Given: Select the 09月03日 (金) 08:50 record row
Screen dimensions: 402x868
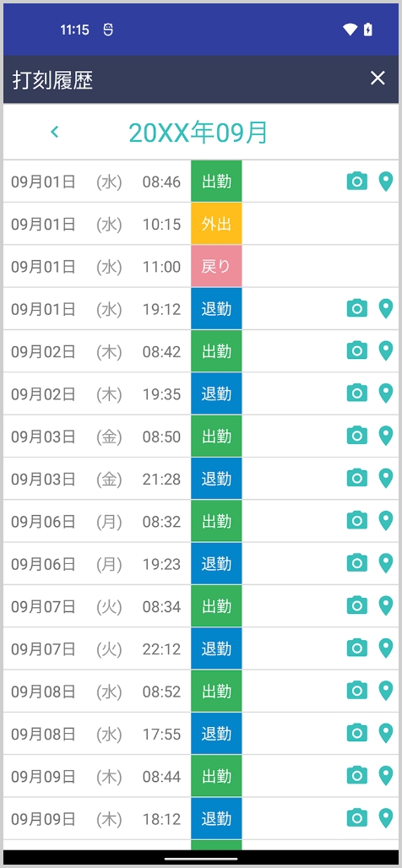Looking at the screenshot, I should point(201,437).
